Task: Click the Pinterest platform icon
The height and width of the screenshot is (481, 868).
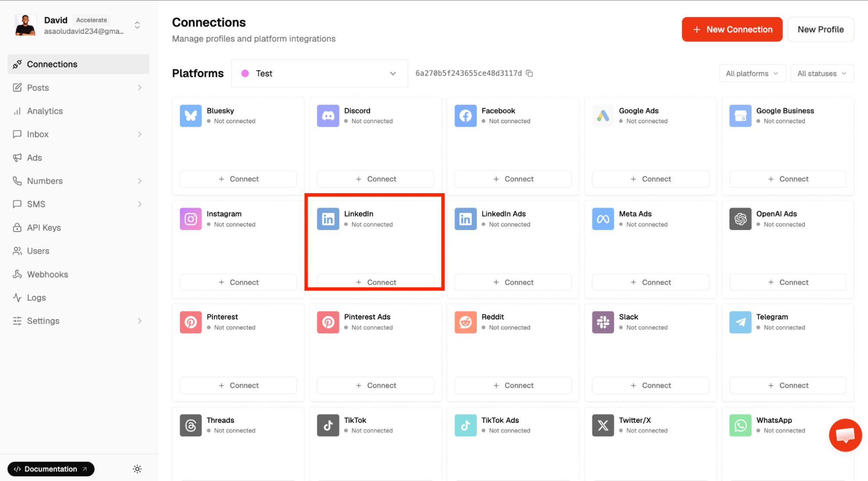Action: pos(191,322)
